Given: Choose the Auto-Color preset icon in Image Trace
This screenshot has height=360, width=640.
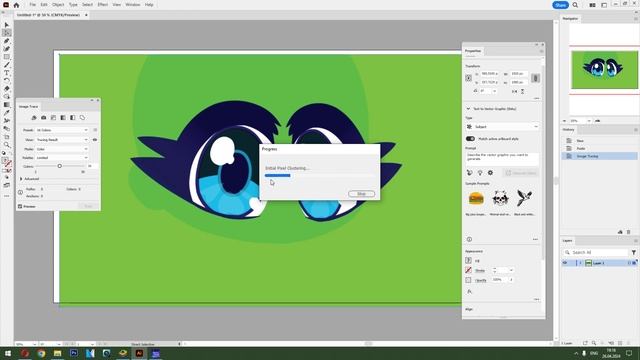Looking at the screenshot, I should point(34,118).
